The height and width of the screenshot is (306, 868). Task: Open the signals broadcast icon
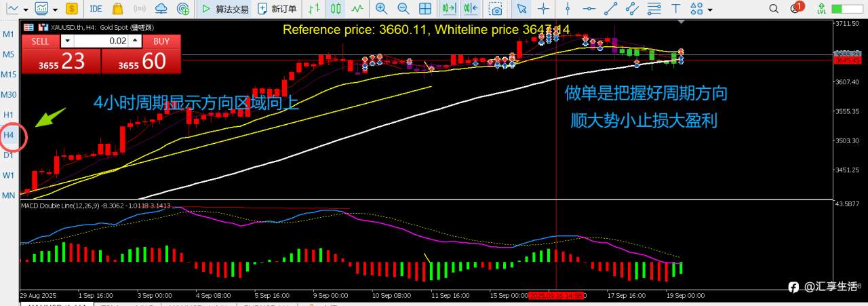coord(139,9)
